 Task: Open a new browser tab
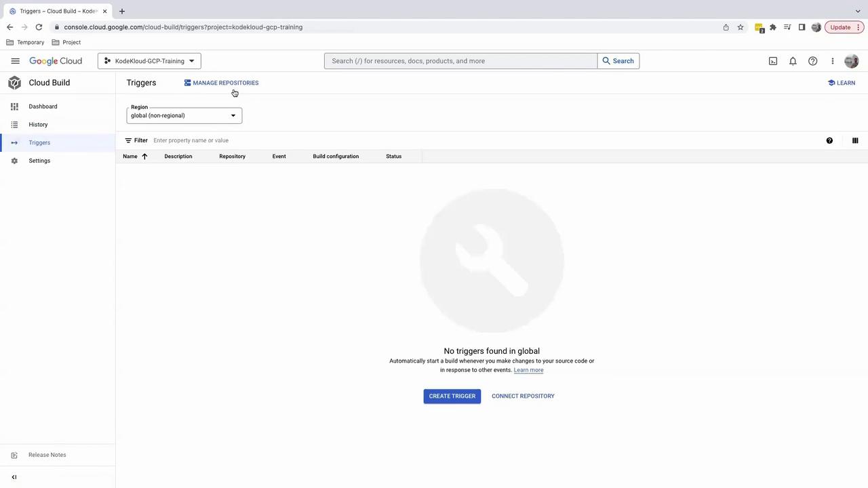point(122,11)
